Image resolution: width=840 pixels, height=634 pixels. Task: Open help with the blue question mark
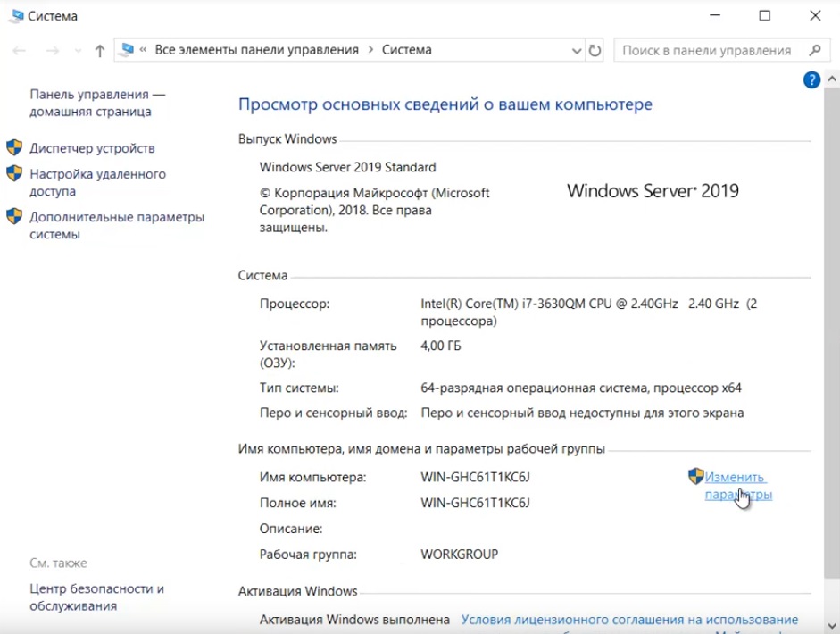pyautogui.click(x=811, y=80)
